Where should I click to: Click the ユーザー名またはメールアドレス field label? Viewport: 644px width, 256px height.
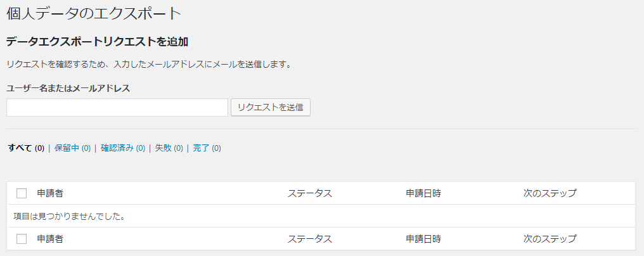[68, 89]
